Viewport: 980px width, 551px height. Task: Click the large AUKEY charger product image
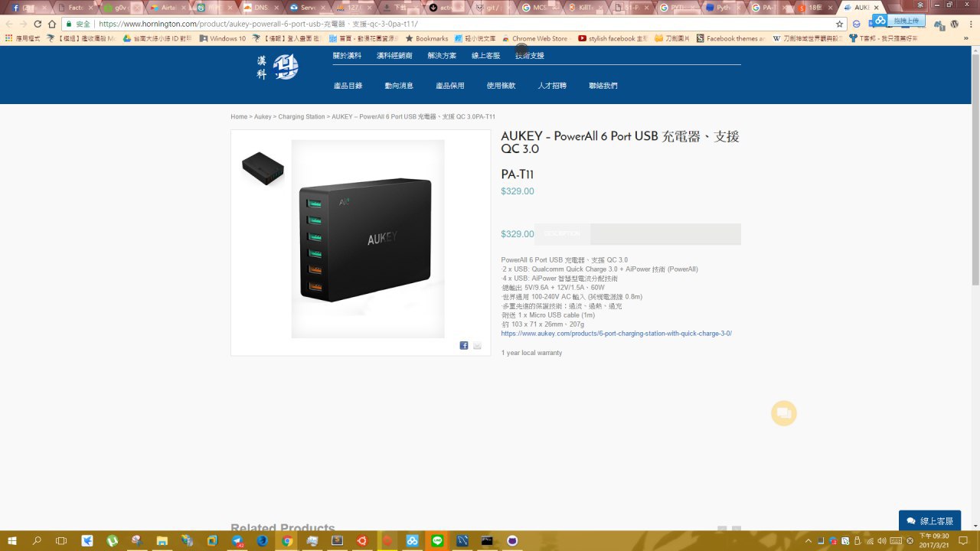tap(367, 239)
